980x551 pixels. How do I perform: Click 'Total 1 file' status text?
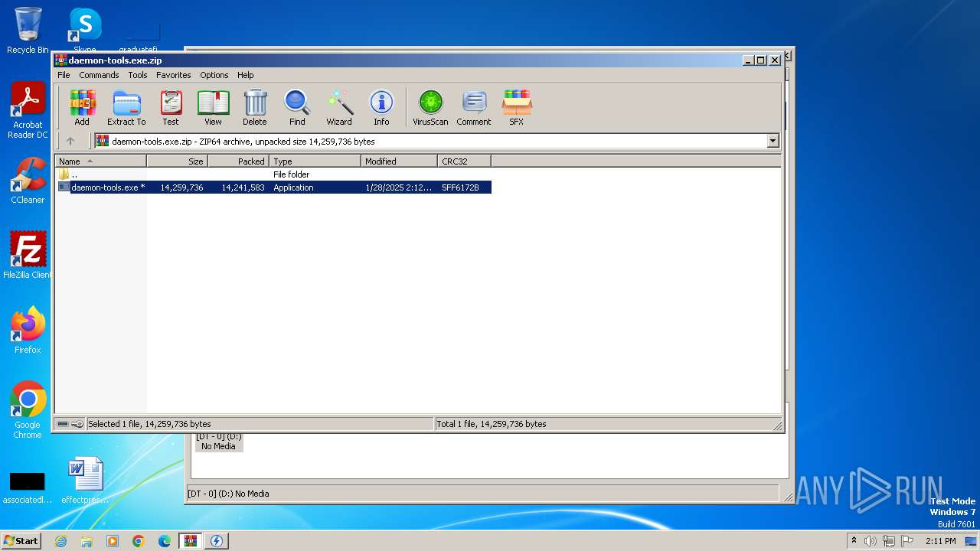tap(492, 424)
